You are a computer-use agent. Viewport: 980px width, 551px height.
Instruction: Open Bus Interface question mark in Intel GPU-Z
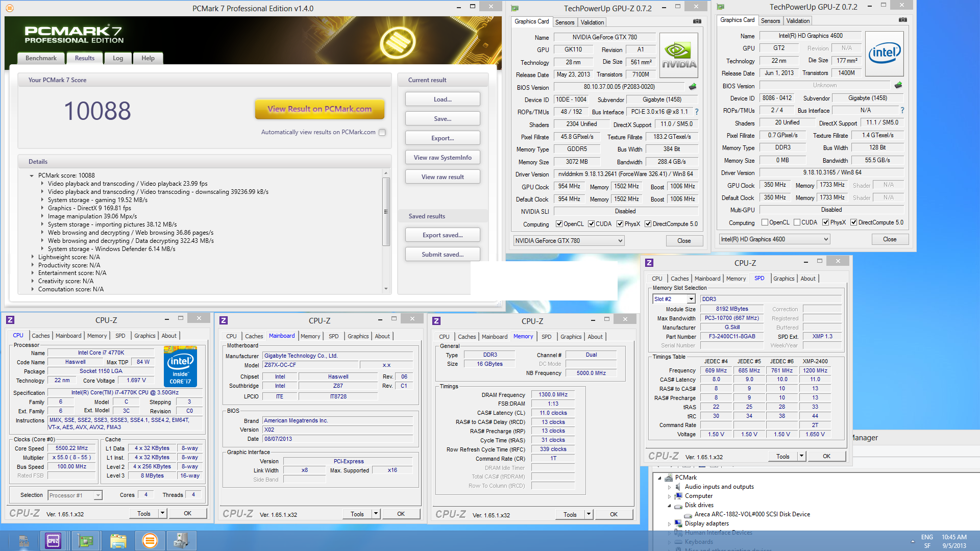(902, 110)
